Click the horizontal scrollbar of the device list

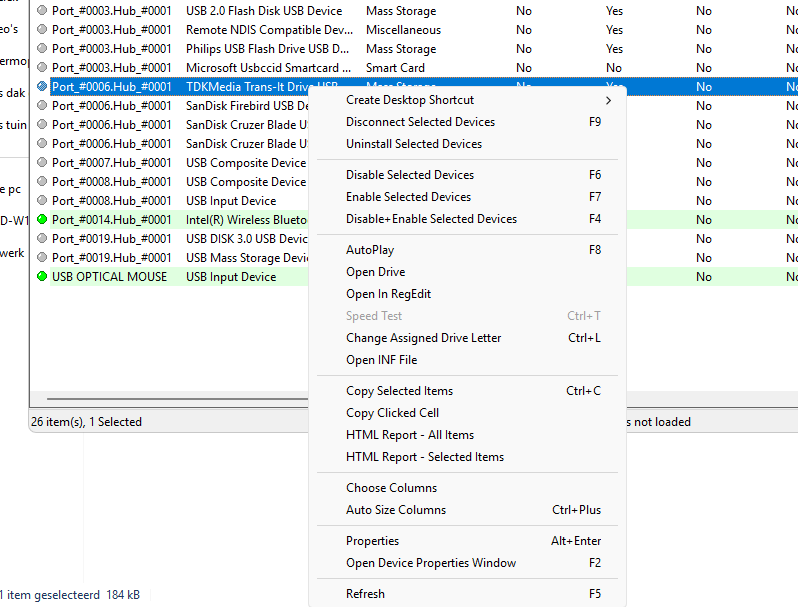pos(177,399)
